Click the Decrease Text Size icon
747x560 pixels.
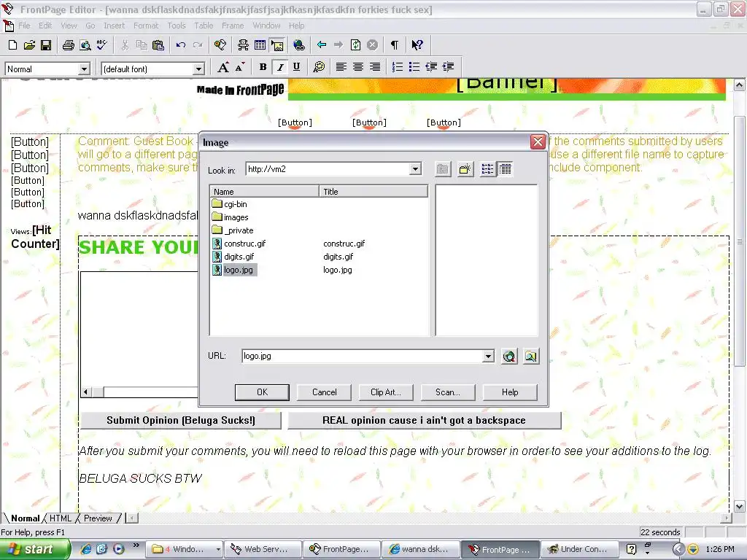coord(239,67)
